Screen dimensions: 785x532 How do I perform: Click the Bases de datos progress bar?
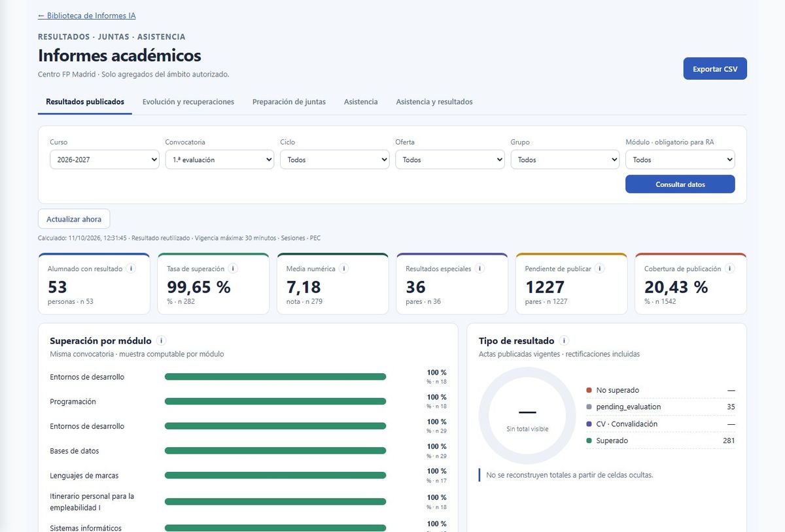point(275,450)
